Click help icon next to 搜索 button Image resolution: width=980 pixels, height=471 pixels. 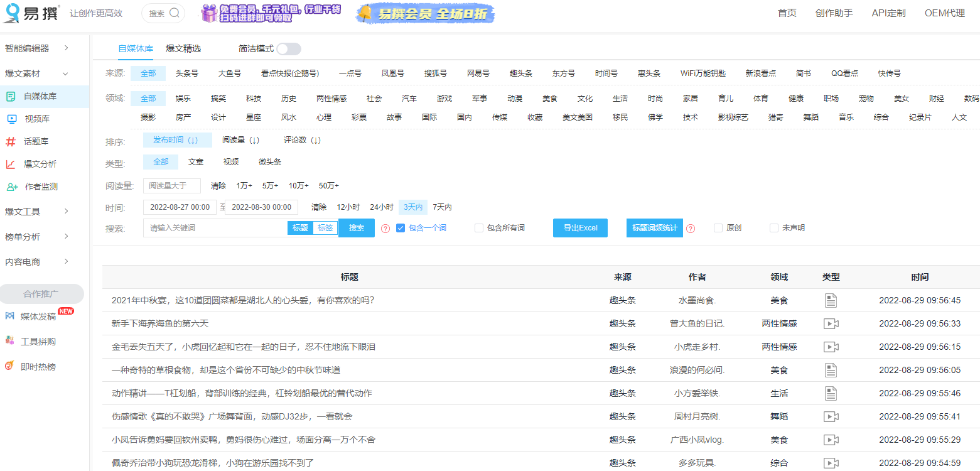point(385,229)
